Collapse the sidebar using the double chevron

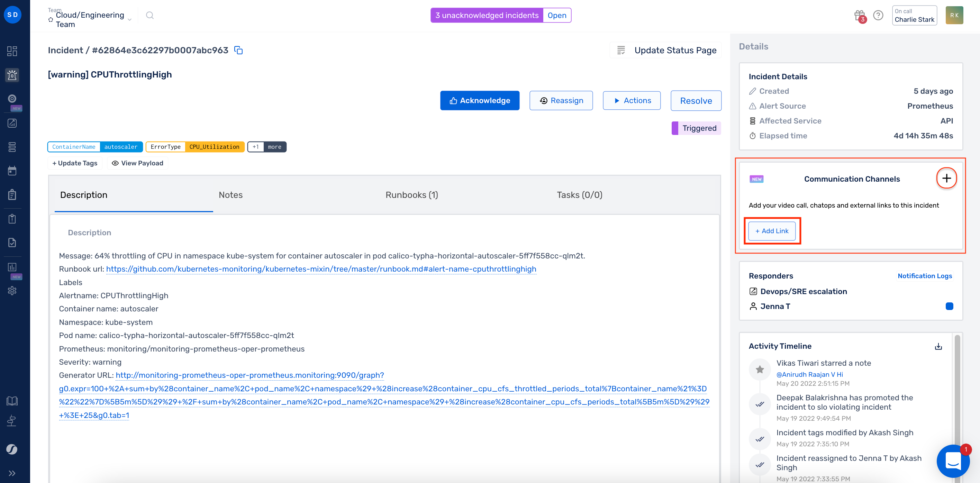[12, 473]
